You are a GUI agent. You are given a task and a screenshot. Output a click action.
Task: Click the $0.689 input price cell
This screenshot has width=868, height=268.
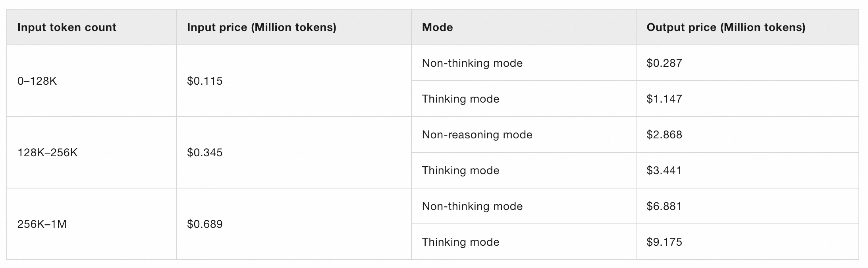click(x=204, y=224)
